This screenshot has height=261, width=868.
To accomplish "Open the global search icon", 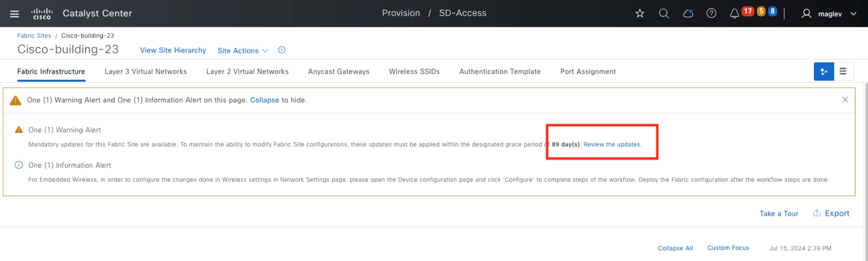I will pos(664,14).
